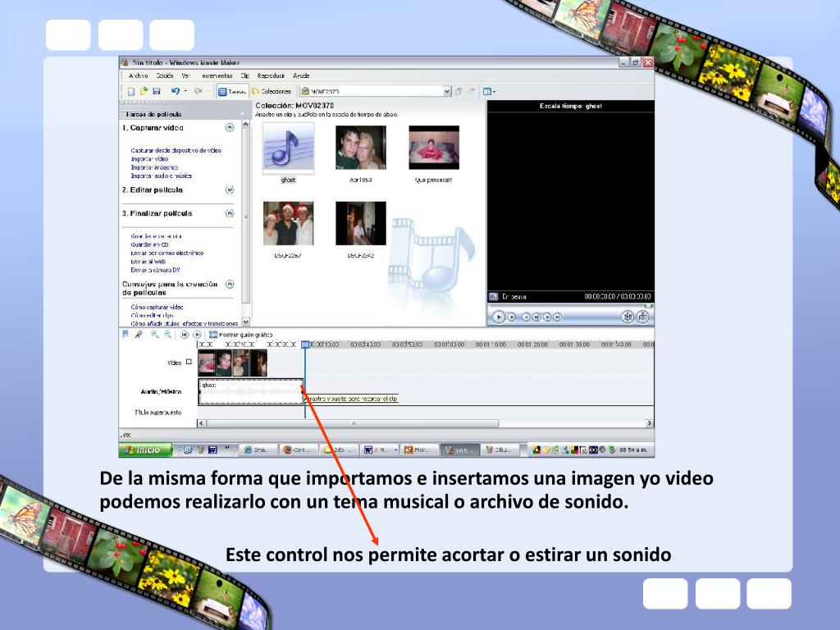Click the narrate timeline microphone icon
840x630 pixels.
click(x=138, y=335)
